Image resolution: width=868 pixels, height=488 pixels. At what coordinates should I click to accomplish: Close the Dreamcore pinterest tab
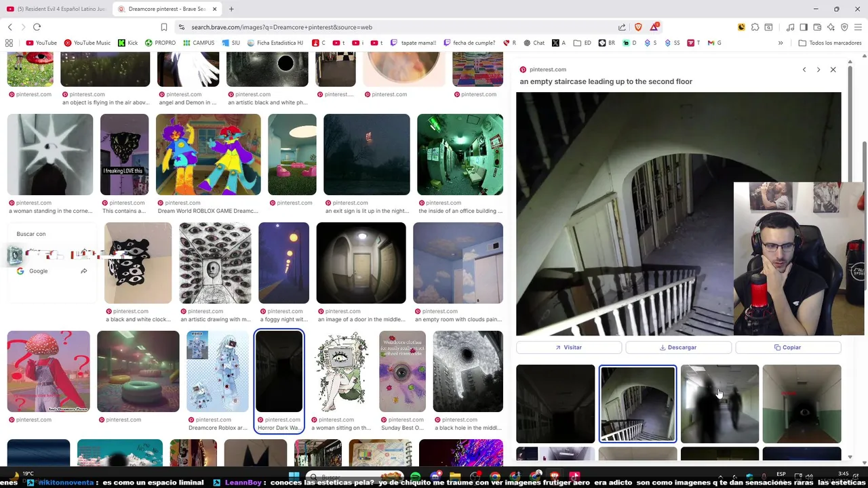[x=215, y=9]
